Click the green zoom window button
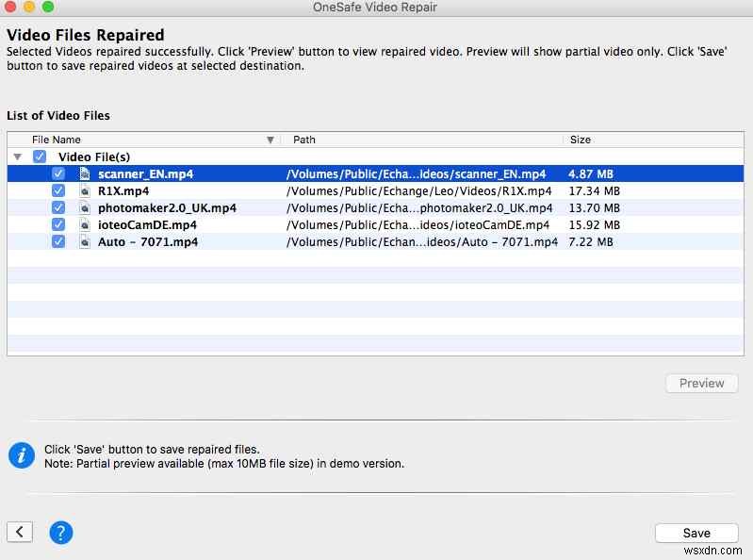Image resolution: width=753 pixels, height=560 pixels. (x=48, y=7)
